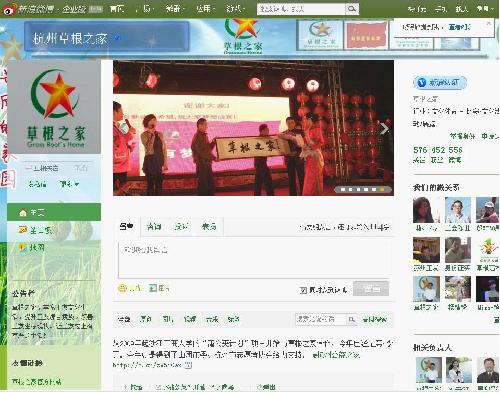The width and height of the screenshot is (500, 393).
Task: Click the magnifier search button in top bar
Action: click(352, 9)
